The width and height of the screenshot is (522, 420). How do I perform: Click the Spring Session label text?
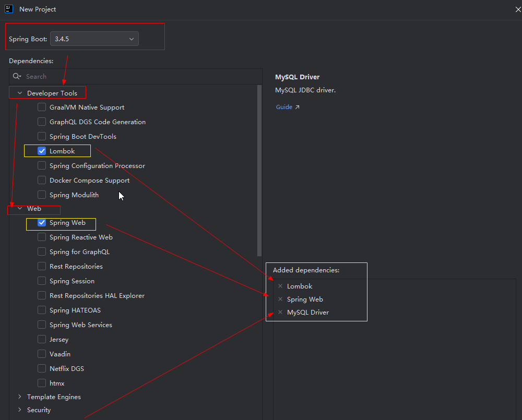tap(72, 281)
